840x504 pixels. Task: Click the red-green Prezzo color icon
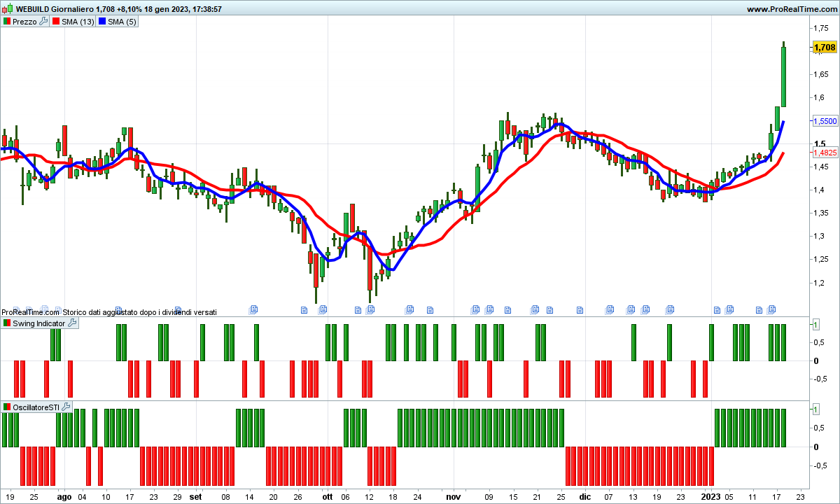coord(7,22)
